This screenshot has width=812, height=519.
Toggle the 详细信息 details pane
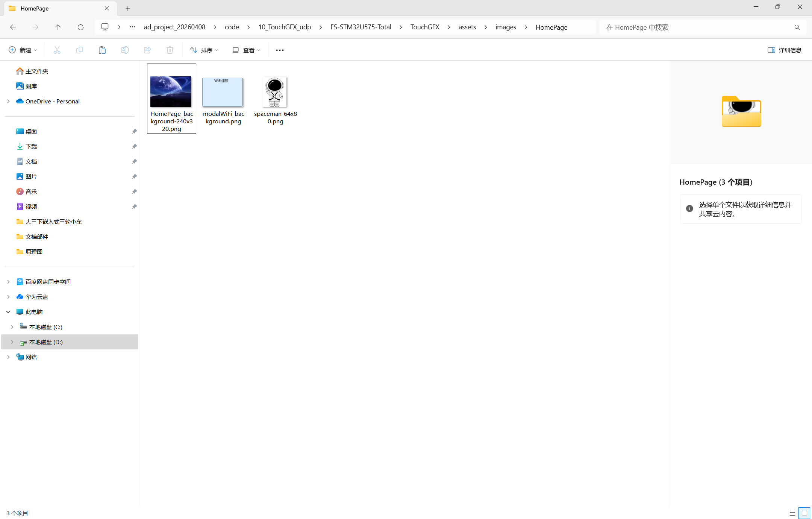784,50
